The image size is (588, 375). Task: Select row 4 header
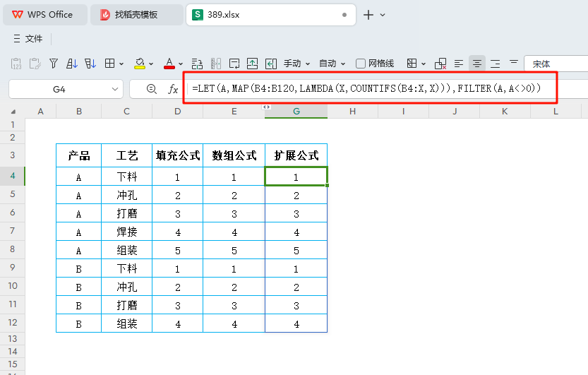(x=13, y=176)
